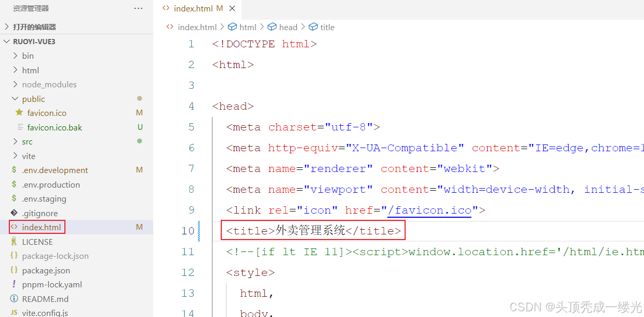Click the cube icon before head breadcrumb
644x317 pixels.
click(x=273, y=27)
